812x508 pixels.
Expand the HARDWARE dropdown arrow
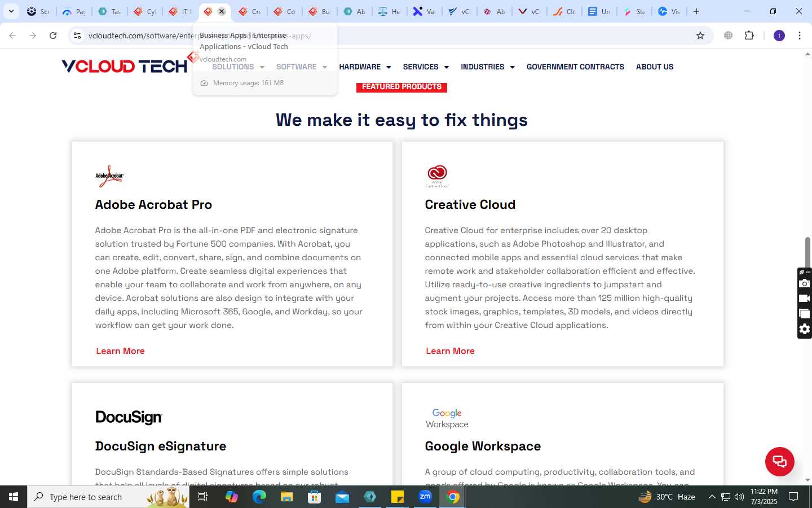pyautogui.click(x=389, y=67)
